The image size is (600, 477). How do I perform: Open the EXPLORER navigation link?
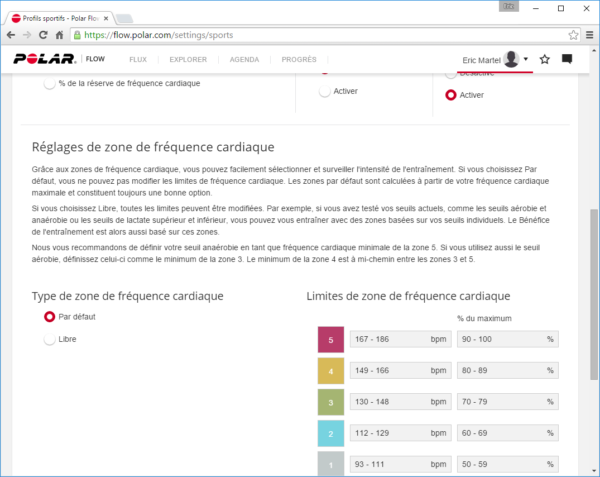pos(188,60)
